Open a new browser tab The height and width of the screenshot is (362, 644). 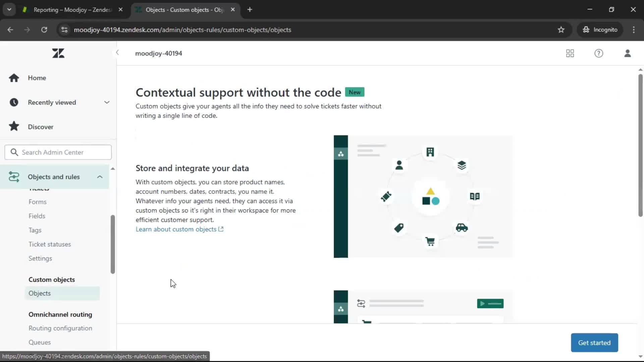(250, 10)
